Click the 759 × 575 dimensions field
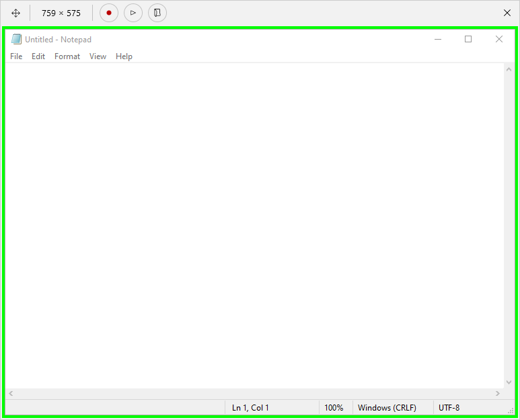 (61, 13)
